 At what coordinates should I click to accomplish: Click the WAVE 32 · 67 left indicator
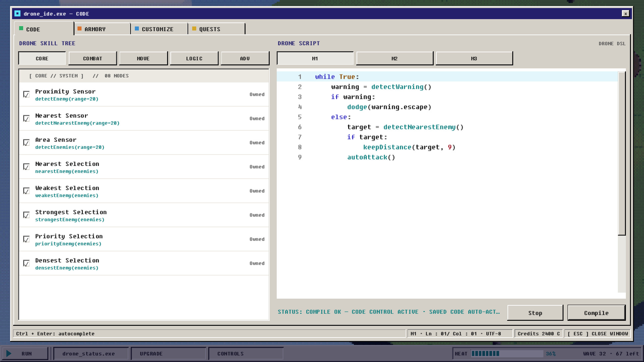(611, 354)
